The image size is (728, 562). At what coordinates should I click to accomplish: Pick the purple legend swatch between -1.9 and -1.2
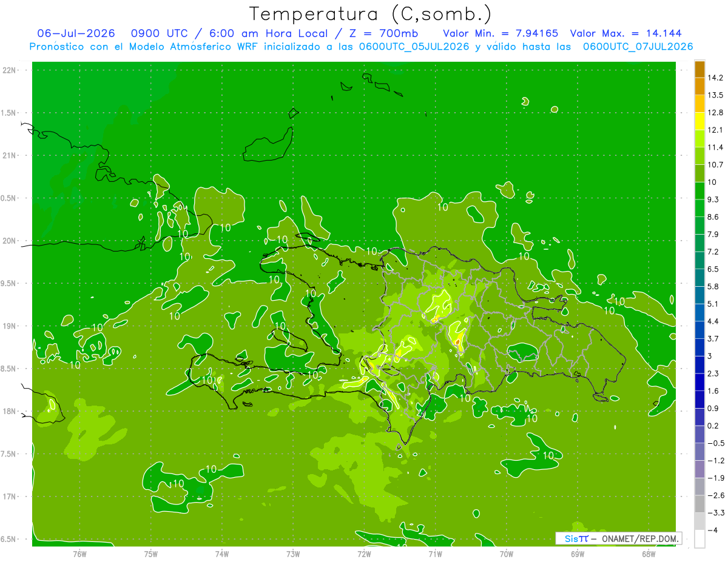click(699, 469)
